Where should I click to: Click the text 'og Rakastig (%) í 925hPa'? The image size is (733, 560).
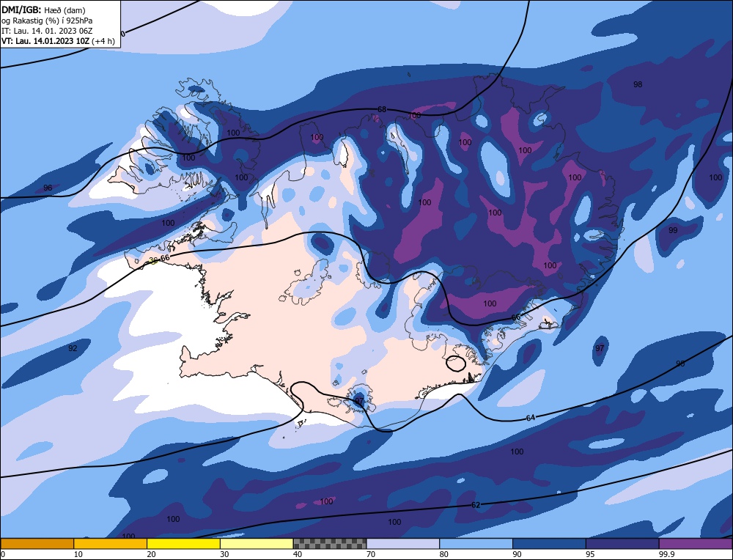click(x=47, y=21)
